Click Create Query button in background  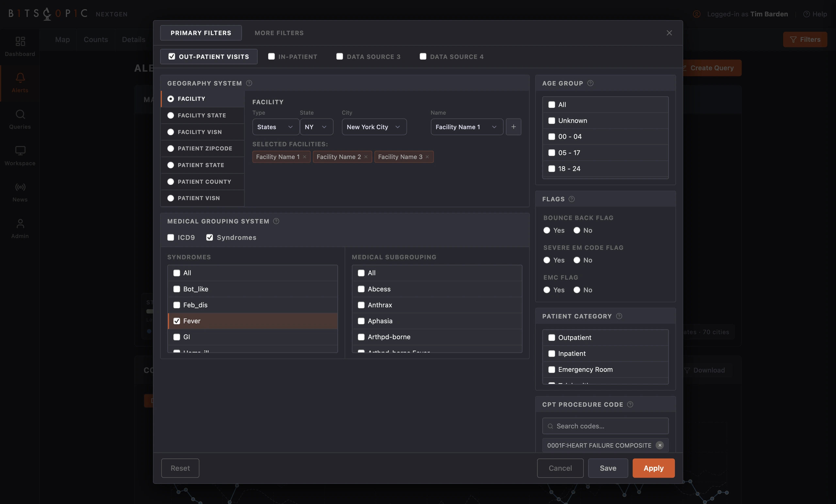[712, 68]
